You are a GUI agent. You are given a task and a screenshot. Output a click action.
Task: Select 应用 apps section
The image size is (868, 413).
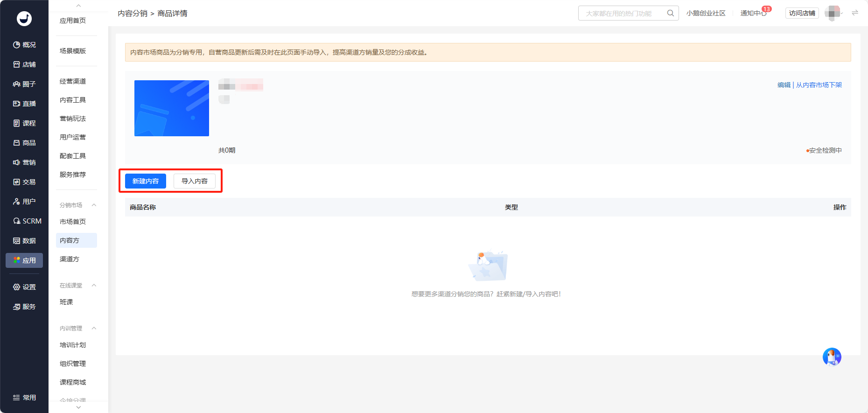click(x=24, y=260)
